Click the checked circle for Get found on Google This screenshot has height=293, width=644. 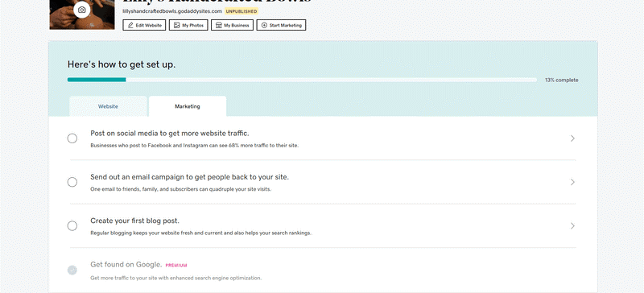coord(72,270)
